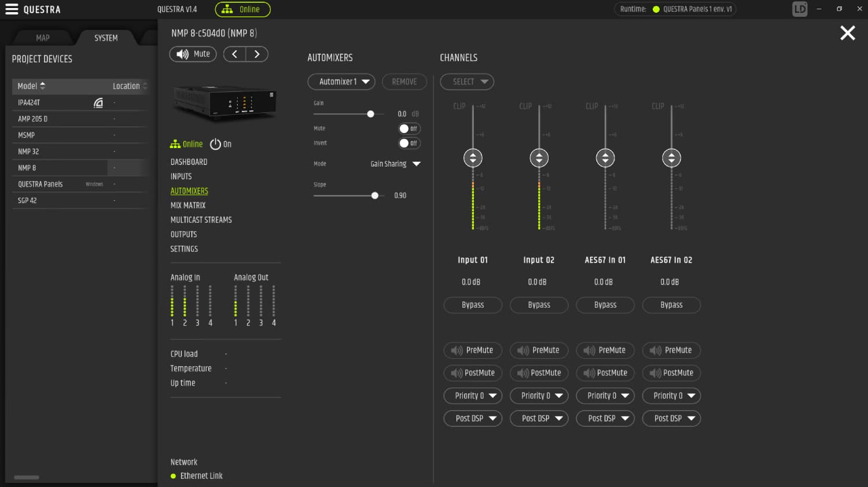Viewport: 868px width, 487px height.
Task: Click the REMOVE automixer button
Action: [x=404, y=82]
